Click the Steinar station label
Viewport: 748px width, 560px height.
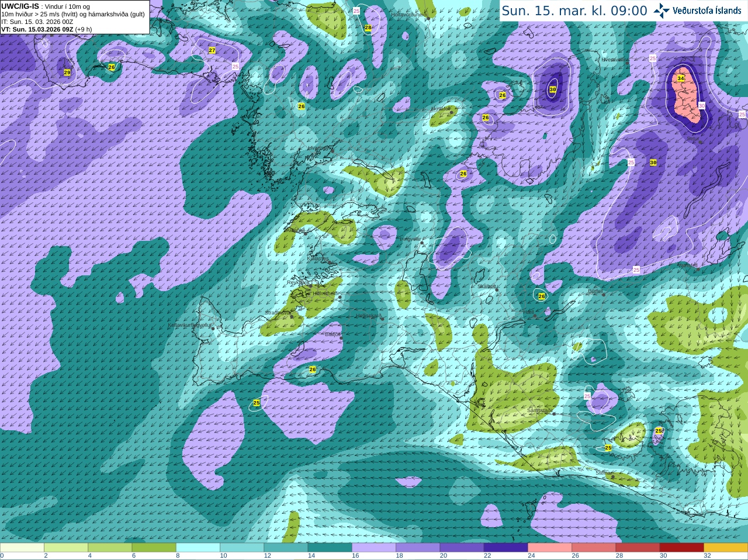click(604, 473)
